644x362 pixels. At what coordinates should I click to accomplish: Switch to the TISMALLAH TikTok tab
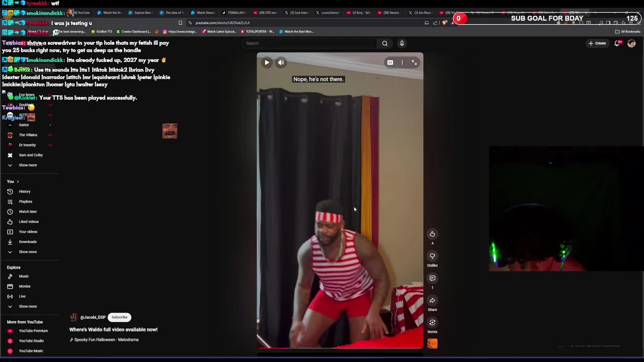pos(234,13)
